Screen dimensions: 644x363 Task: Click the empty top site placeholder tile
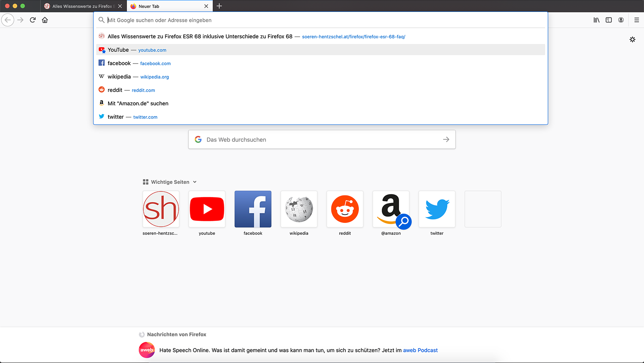point(483,209)
